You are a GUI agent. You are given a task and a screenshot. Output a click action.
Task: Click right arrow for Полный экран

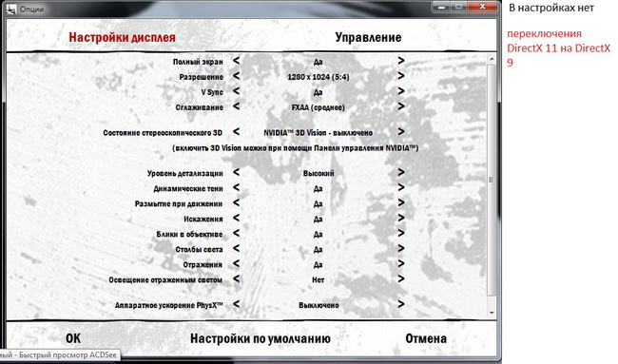tap(401, 61)
